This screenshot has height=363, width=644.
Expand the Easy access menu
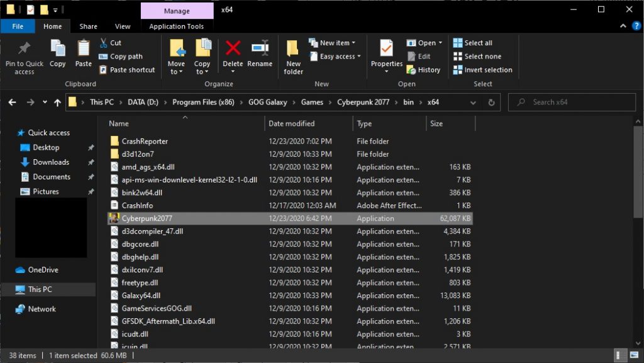[335, 56]
